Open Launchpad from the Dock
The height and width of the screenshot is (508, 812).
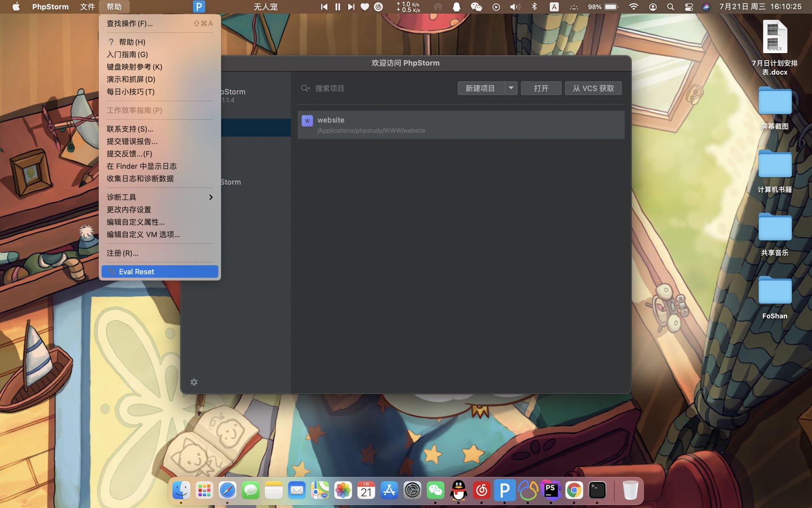tap(204, 491)
